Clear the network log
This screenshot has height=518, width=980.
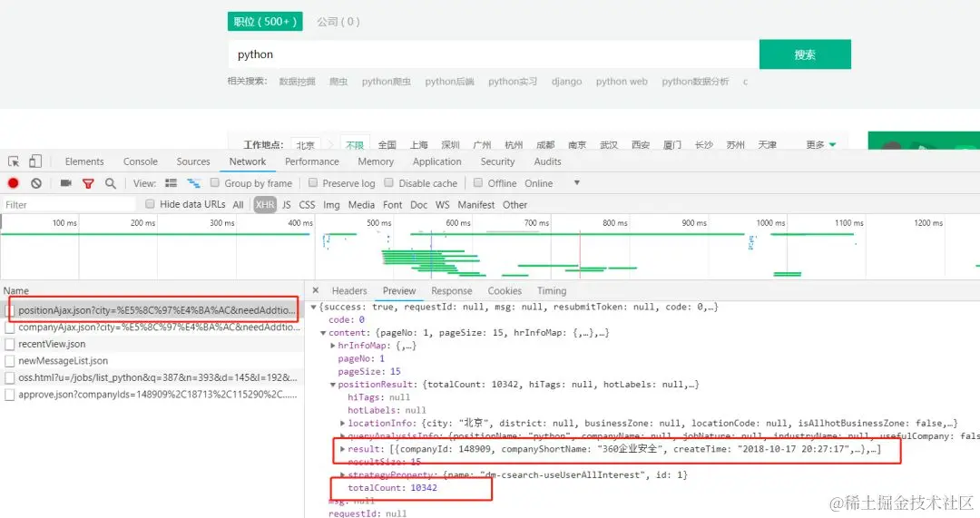[x=36, y=183]
